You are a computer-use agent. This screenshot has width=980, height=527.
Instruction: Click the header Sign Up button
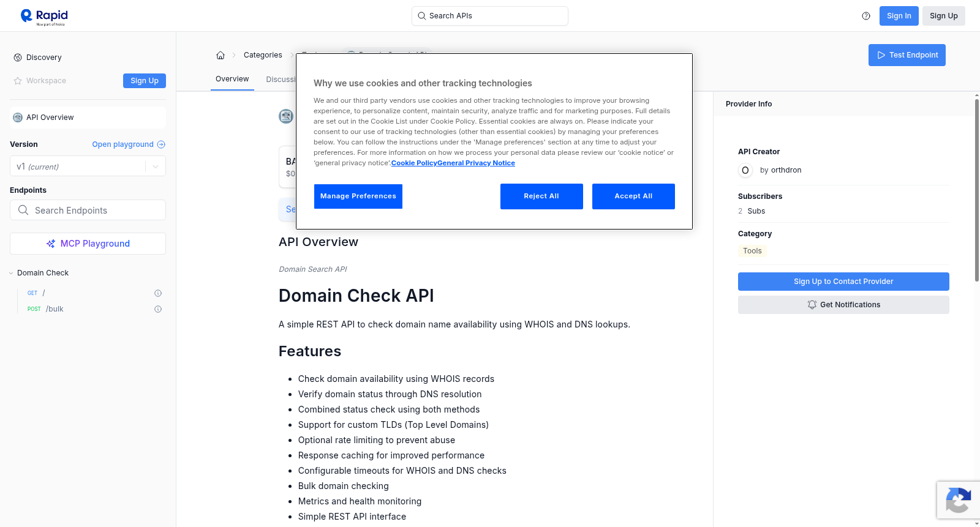943,16
